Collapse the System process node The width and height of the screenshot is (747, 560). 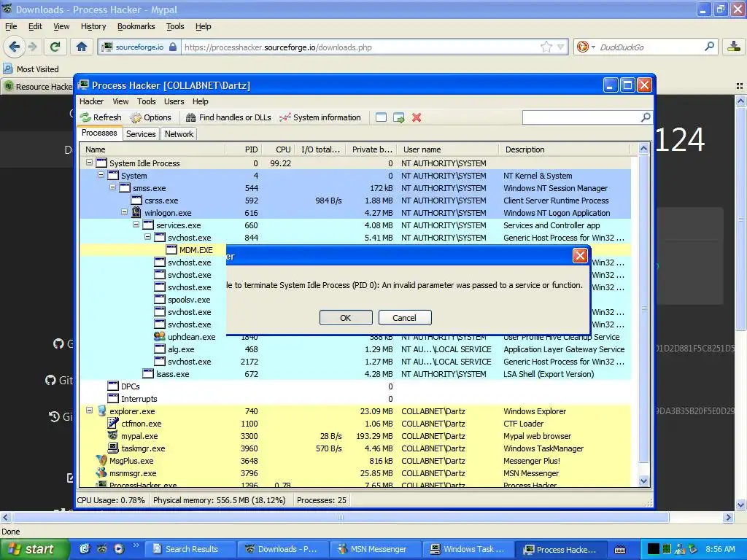[101, 175]
